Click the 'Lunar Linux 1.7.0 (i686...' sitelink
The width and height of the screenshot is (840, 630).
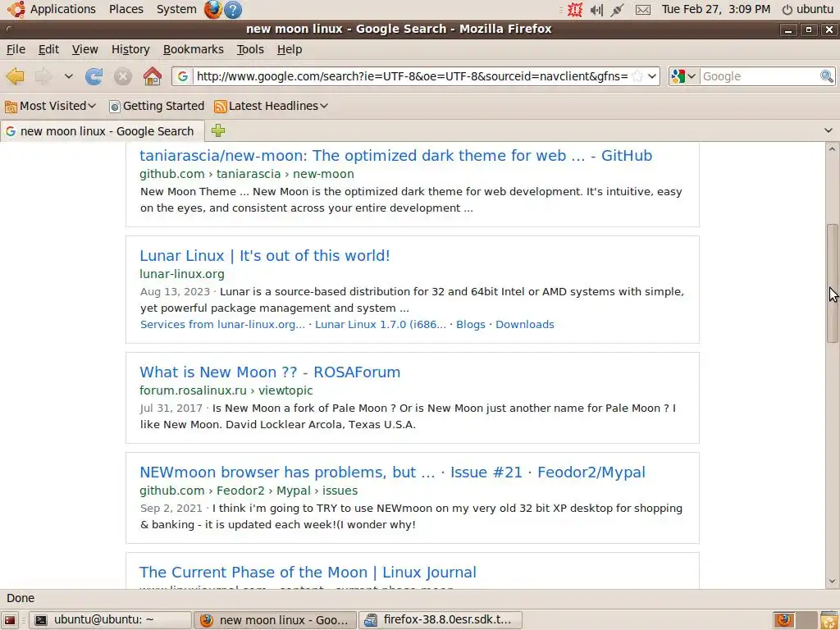[381, 325]
